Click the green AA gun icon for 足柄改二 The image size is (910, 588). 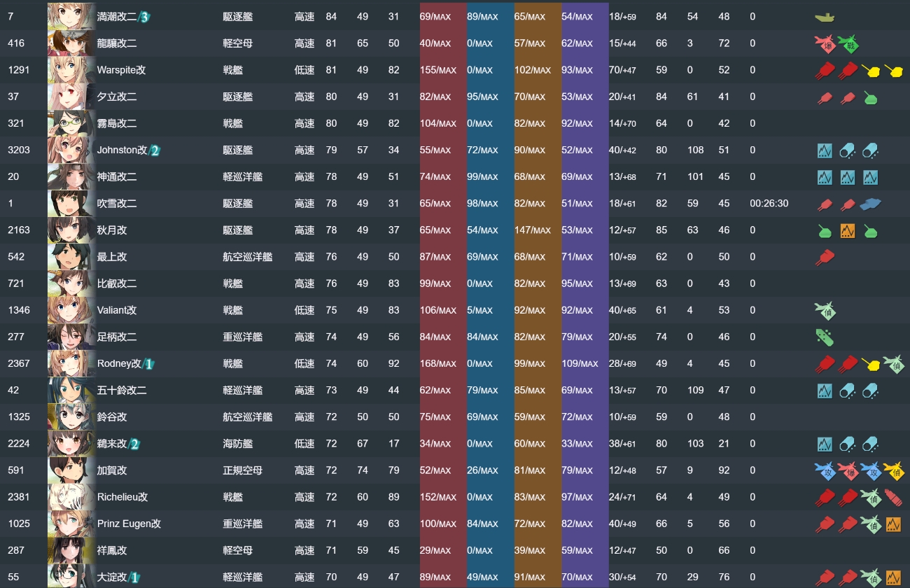pos(825,337)
